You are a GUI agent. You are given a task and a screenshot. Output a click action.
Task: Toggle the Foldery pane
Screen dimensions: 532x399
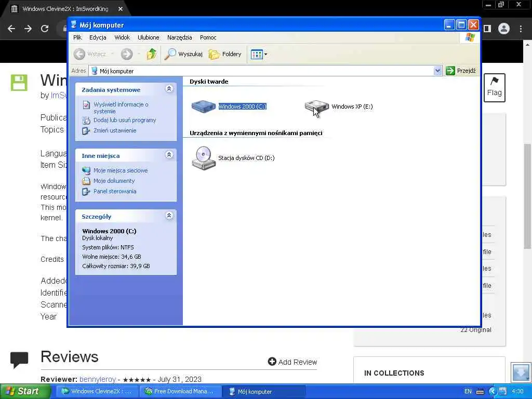point(225,54)
